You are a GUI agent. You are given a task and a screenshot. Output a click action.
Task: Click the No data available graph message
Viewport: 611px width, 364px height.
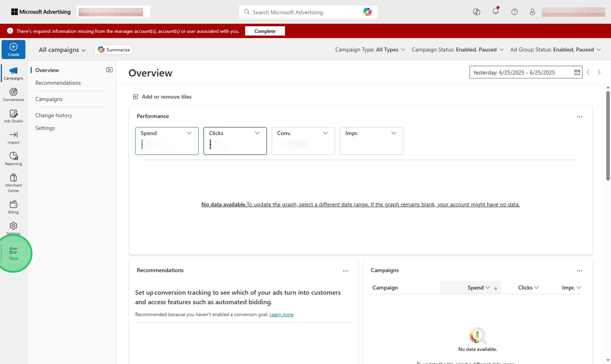point(361,204)
